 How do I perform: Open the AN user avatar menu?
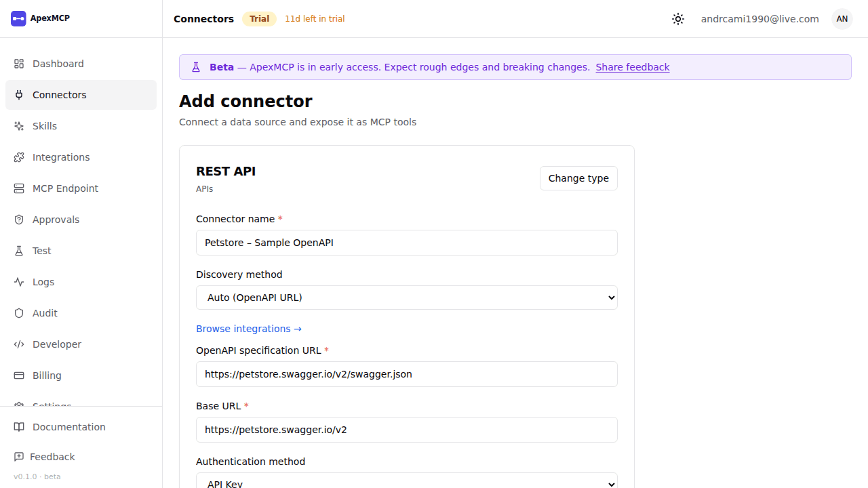pos(842,19)
